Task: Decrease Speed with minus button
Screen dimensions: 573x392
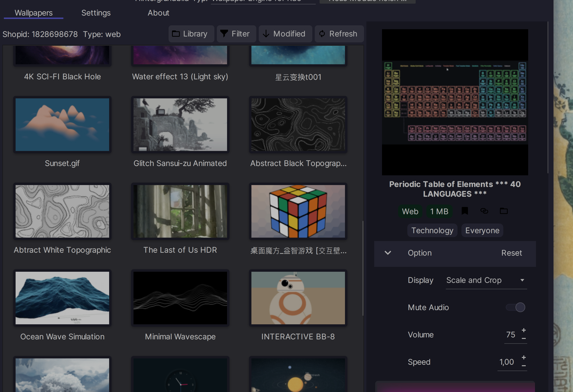Action: coord(524,366)
